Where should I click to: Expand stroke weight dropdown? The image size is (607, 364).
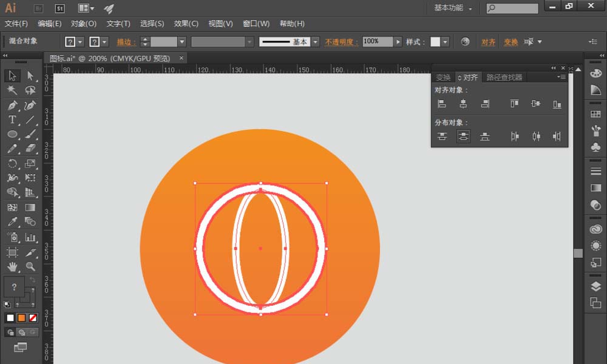click(182, 42)
